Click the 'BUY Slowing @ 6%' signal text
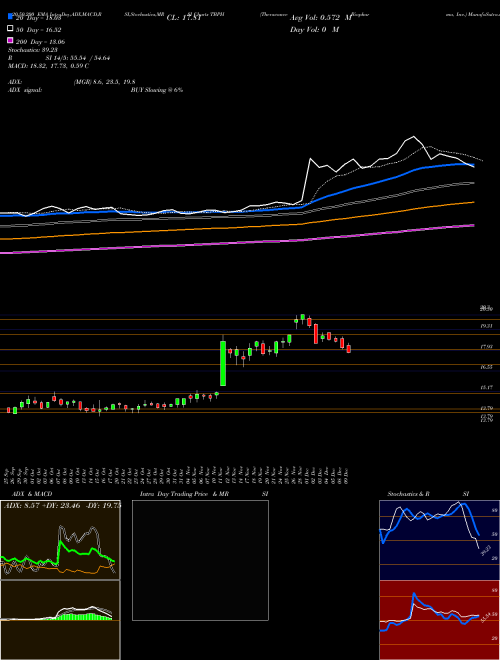 (157, 90)
